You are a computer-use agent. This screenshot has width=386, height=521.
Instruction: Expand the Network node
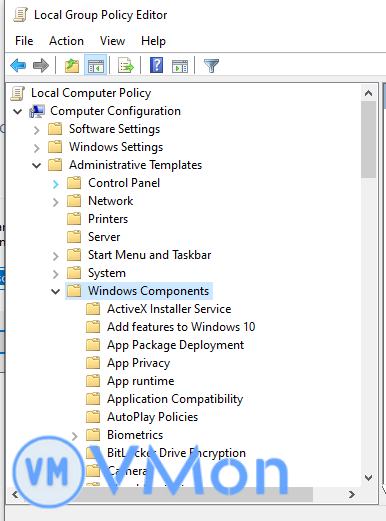tap(55, 202)
